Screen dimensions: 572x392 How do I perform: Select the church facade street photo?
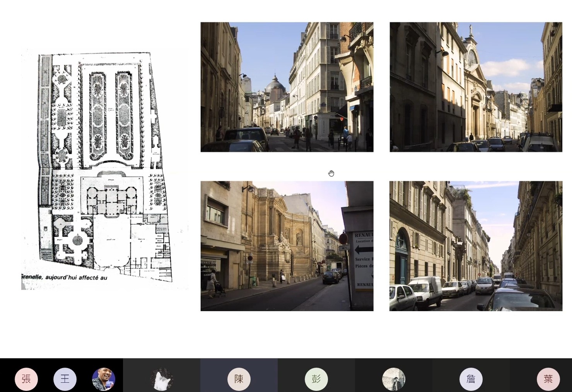coord(476,87)
